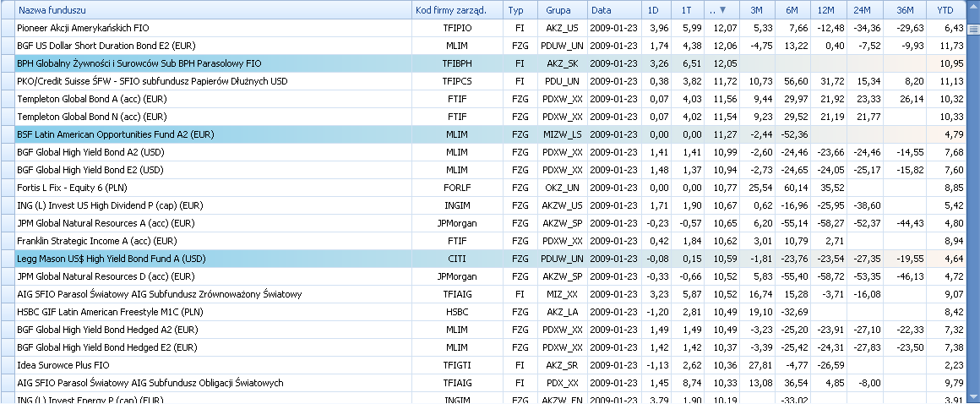Toggle the sorted column's descending arrow header
This screenshot has width=980, height=404.
click(723, 10)
